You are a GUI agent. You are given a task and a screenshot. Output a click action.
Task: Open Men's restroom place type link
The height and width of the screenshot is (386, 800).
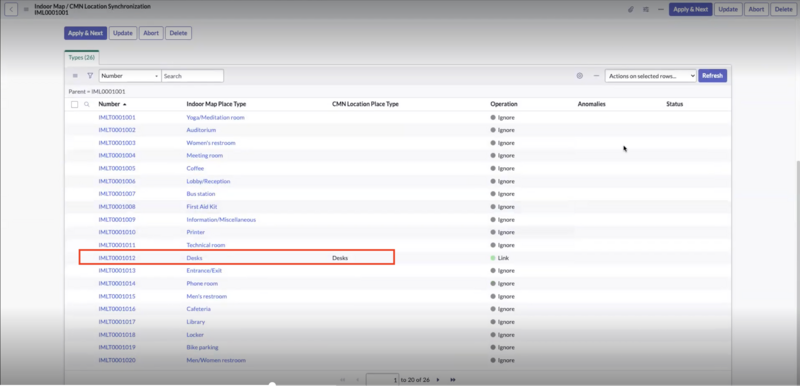207,296
